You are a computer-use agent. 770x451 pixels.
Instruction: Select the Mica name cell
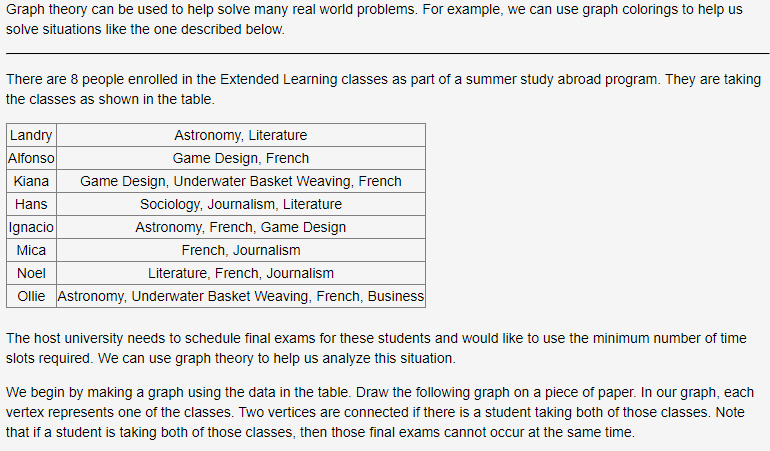click(x=31, y=250)
